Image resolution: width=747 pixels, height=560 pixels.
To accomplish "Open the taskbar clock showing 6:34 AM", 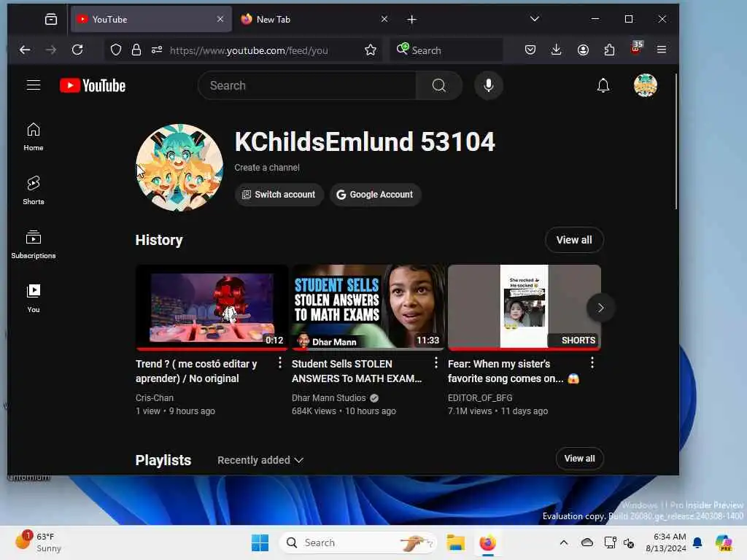I will point(665,542).
